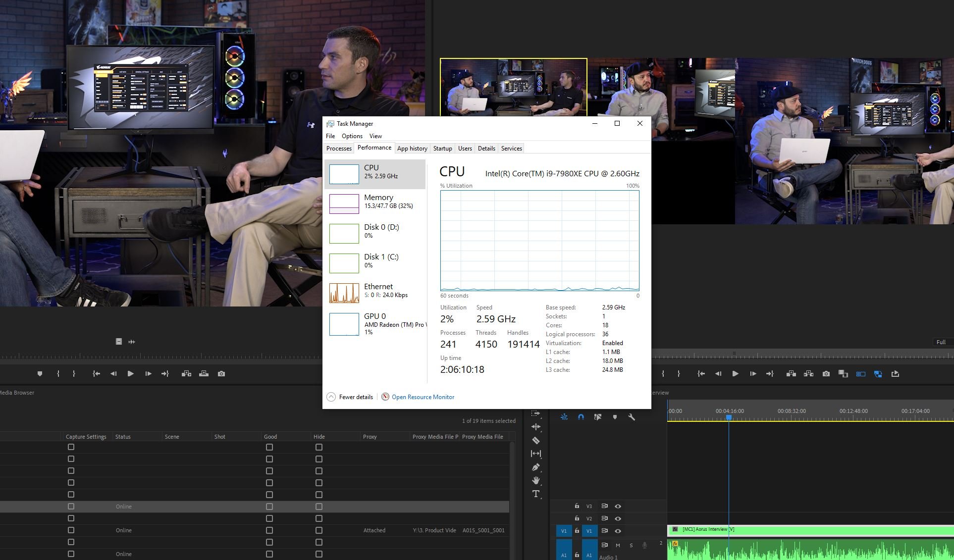Select the Ripple Edit tool

tap(536, 426)
